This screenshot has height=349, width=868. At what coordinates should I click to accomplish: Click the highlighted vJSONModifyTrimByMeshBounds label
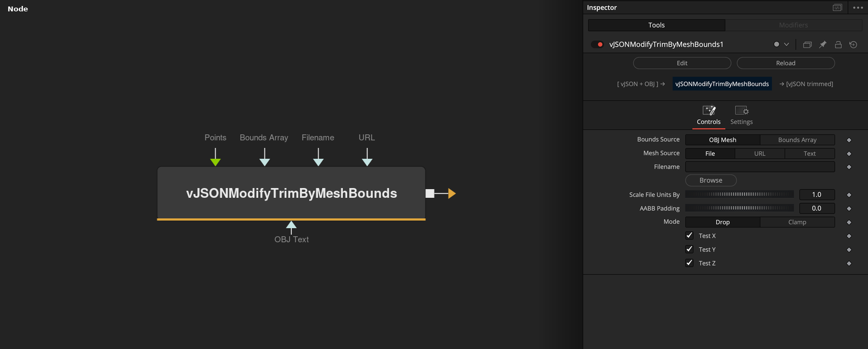(722, 83)
